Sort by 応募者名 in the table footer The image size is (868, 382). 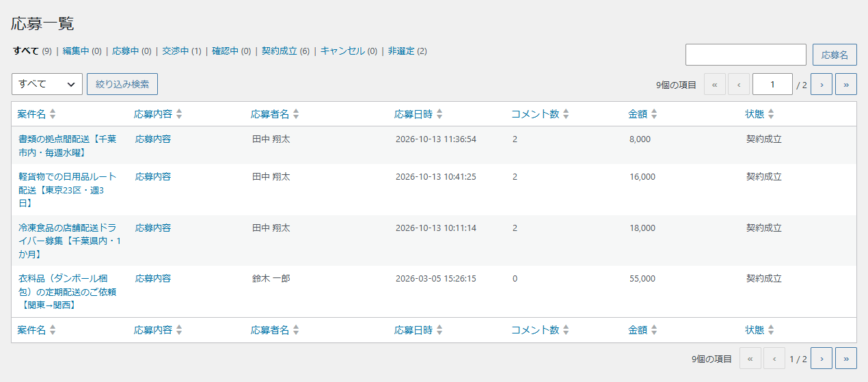point(275,330)
